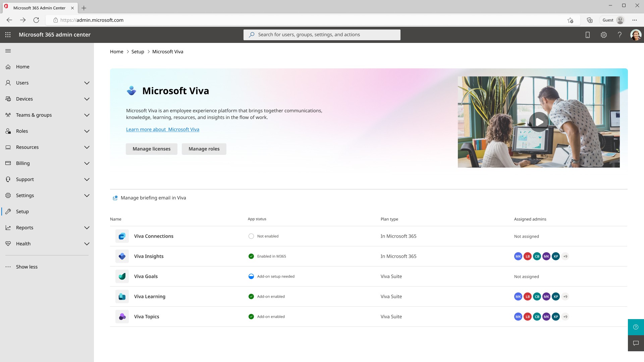Click the Manage licenses button

coord(151,149)
